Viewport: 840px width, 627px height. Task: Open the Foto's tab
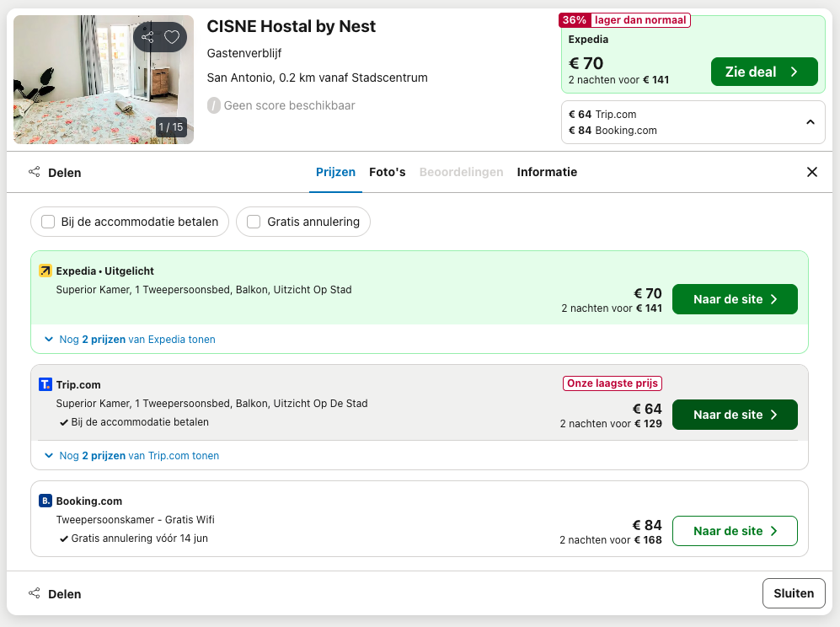(x=388, y=172)
